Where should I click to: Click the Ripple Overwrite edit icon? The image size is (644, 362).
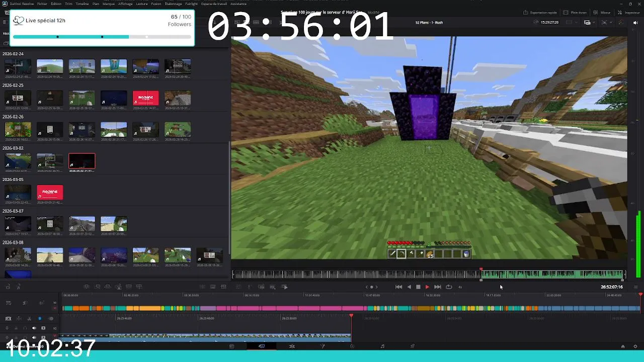pyautogui.click(x=108, y=287)
